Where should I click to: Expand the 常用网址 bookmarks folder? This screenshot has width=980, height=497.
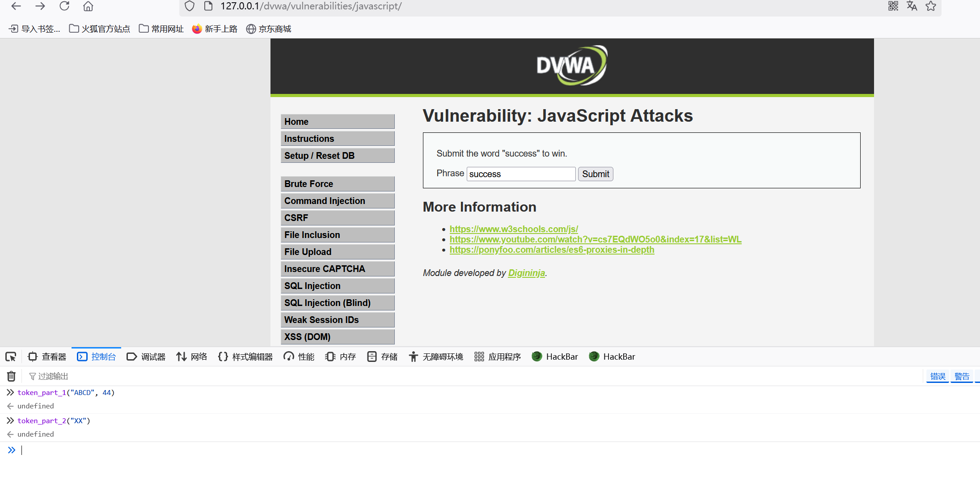(161, 29)
